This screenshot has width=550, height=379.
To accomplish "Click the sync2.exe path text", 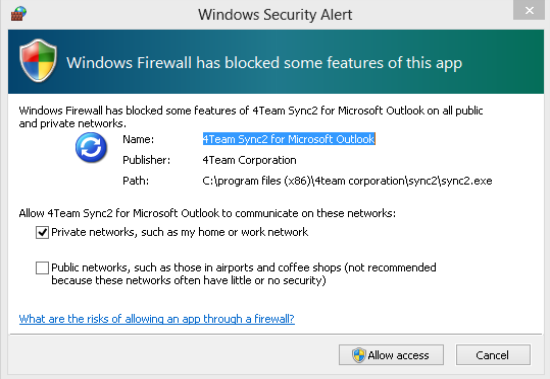I will pos(347,181).
